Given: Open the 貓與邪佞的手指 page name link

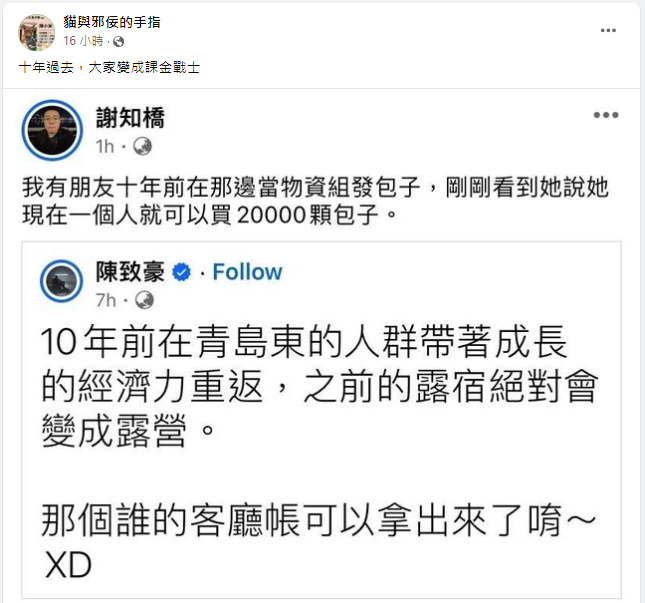Looking at the screenshot, I should click(x=112, y=22).
